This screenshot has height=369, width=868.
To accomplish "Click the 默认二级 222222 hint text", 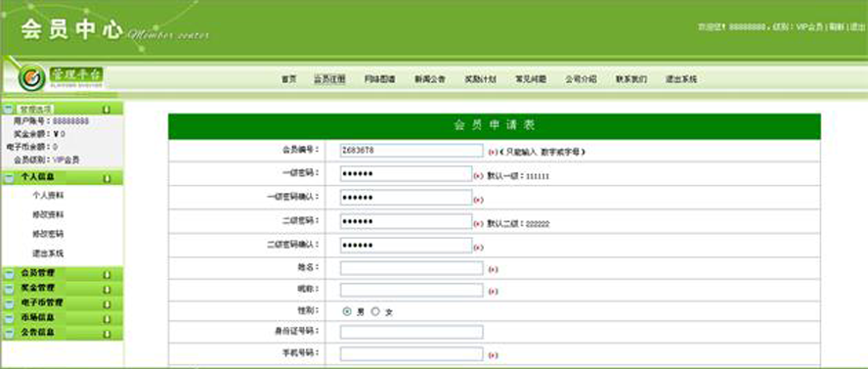I will pos(518,224).
